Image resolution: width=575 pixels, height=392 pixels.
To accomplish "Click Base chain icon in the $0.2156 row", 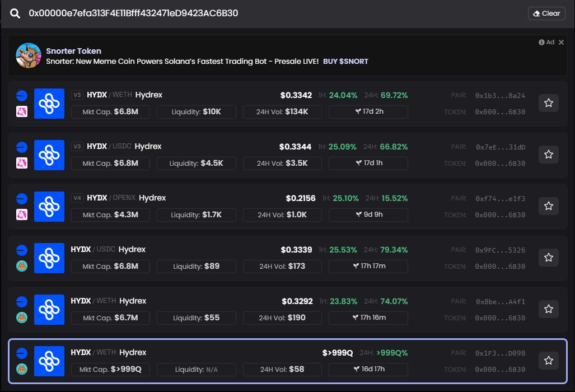I will click(x=22, y=199).
